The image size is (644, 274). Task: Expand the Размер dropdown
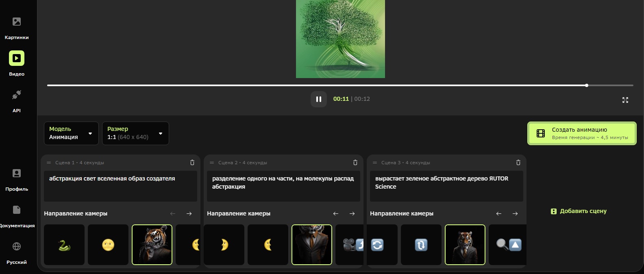[135, 133]
